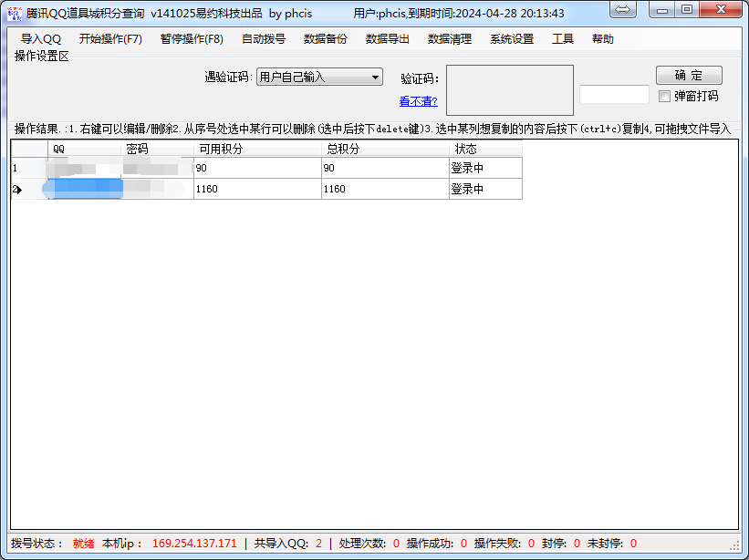This screenshot has width=749, height=560.
Task: Click the 密码 column header
Action: point(158,149)
